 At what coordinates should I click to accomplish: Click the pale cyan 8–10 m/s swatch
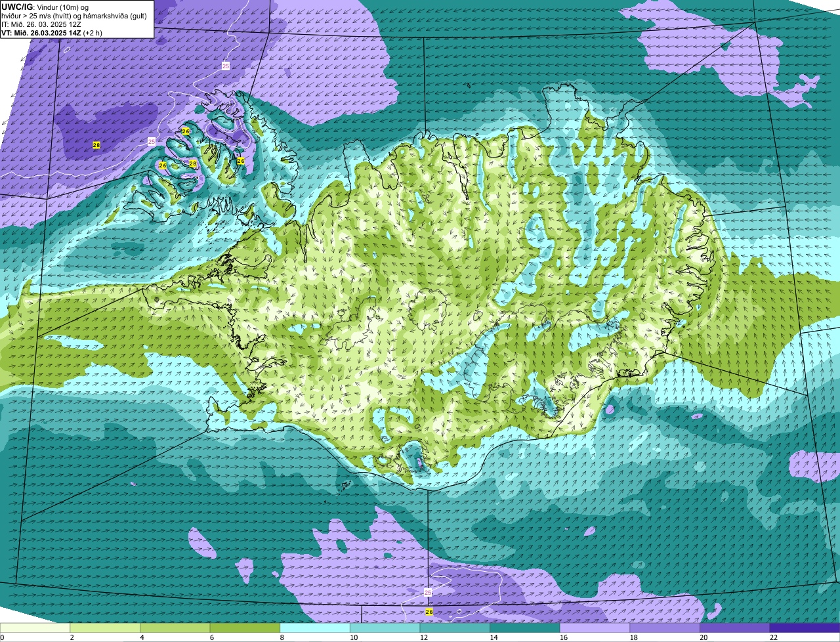tap(315, 628)
